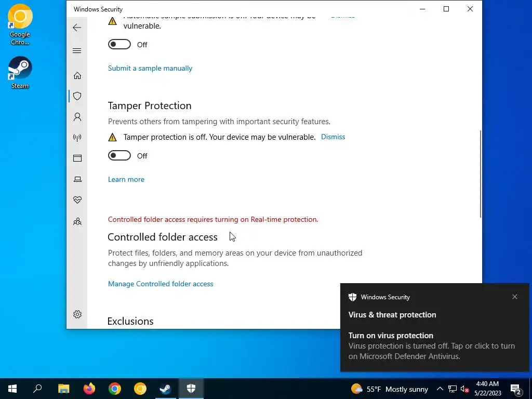Switch to Steam taskbar icon
Image resolution: width=532 pixels, height=399 pixels.
(166, 389)
